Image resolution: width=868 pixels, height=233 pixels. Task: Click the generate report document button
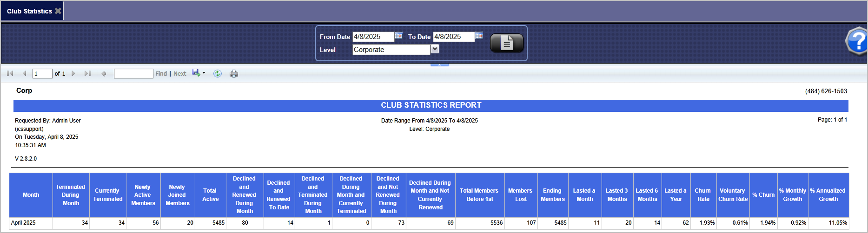tap(506, 43)
